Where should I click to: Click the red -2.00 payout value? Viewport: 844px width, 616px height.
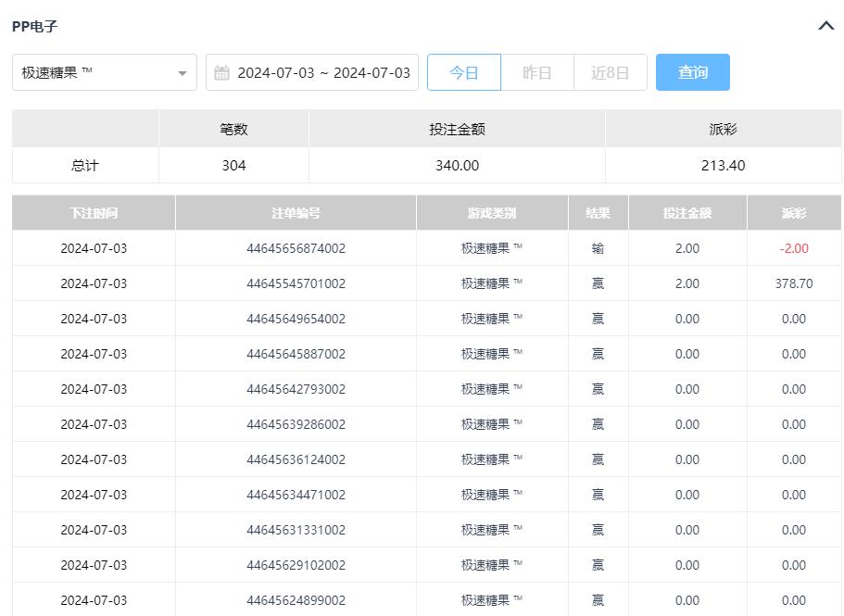point(793,248)
